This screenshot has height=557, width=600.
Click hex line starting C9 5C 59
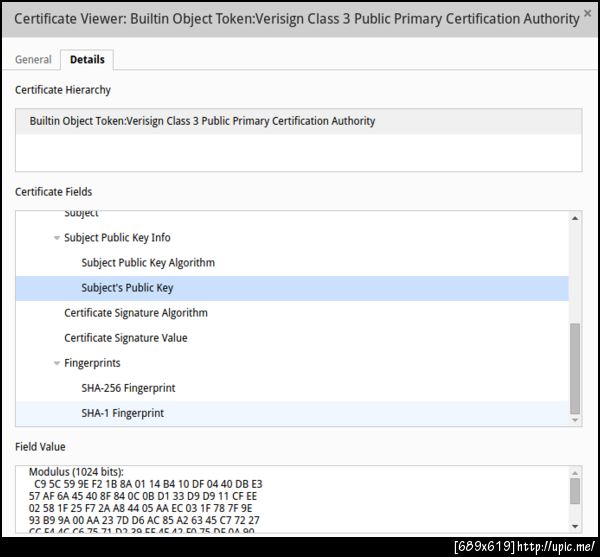pyautogui.click(x=148, y=484)
